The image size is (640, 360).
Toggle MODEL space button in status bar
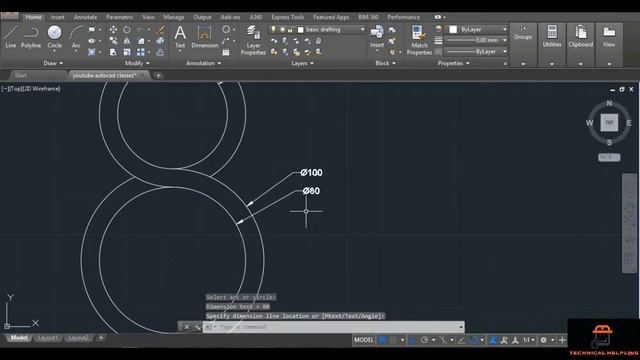[363, 340]
